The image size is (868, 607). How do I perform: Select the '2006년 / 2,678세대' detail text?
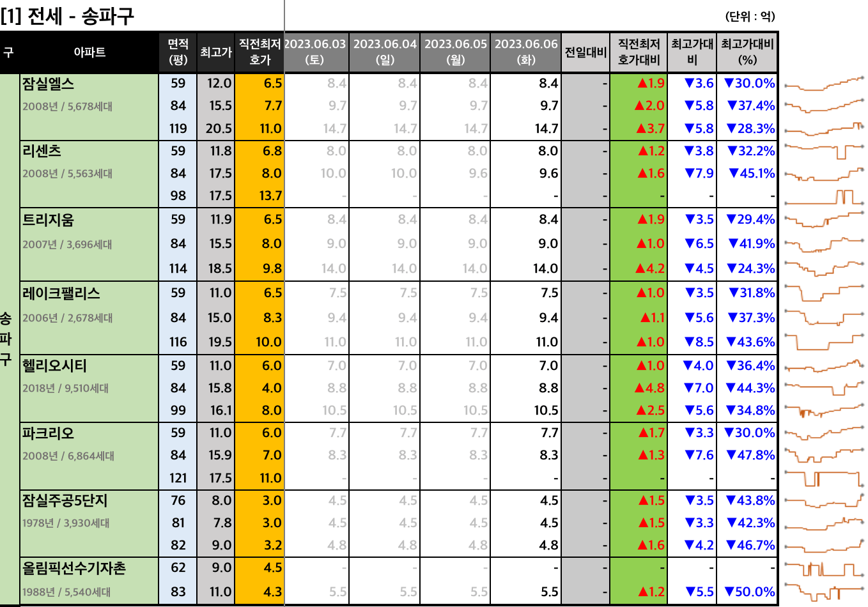[x=67, y=318]
